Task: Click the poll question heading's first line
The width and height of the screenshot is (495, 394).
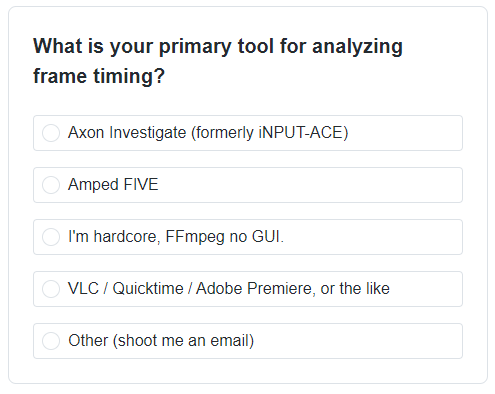Action: [218, 47]
